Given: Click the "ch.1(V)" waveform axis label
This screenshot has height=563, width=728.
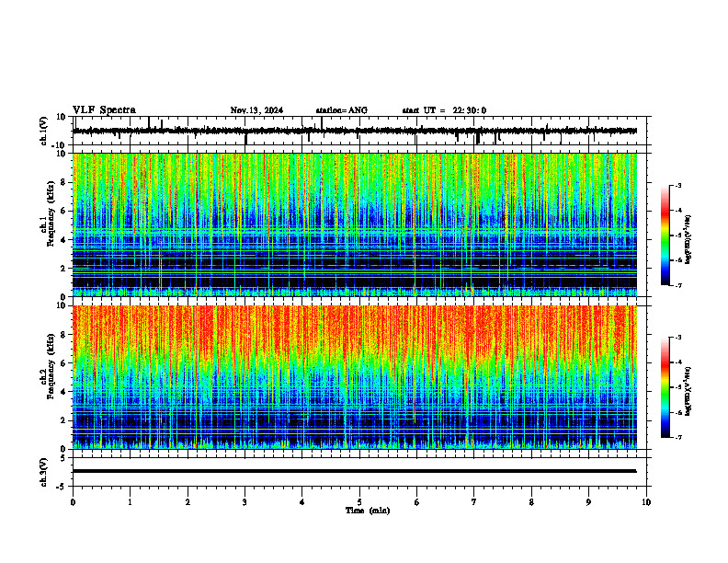Looking at the screenshot, I should (44, 131).
